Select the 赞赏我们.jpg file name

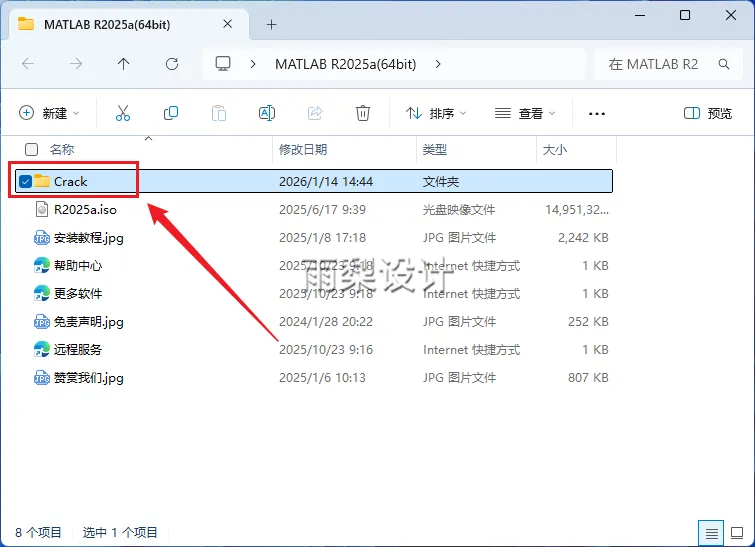(x=89, y=378)
